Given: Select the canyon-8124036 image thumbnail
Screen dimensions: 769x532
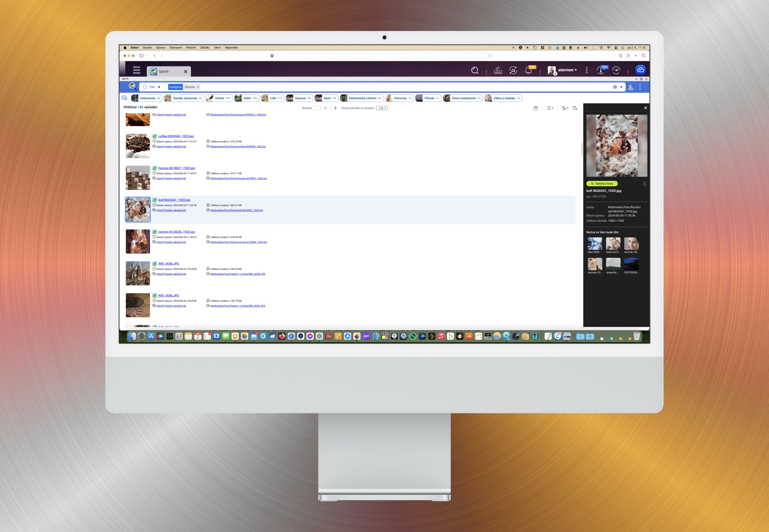Looking at the screenshot, I should point(138,242).
